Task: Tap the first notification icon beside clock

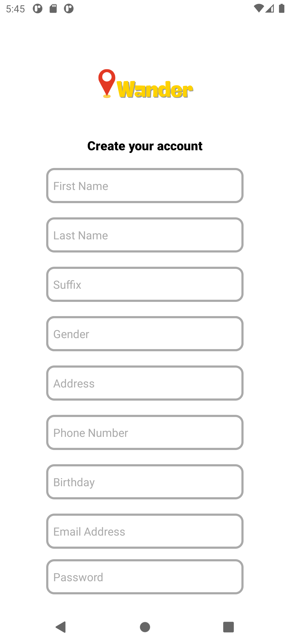Action: pos(38,9)
